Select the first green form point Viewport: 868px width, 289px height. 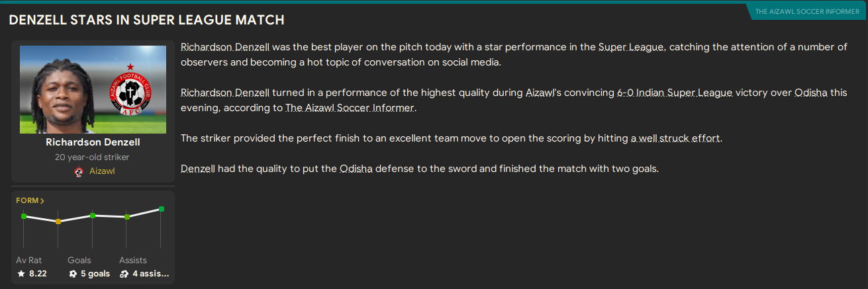click(x=24, y=216)
